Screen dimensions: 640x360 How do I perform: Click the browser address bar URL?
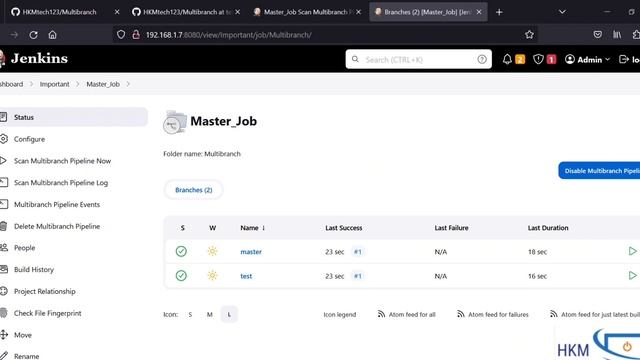[x=229, y=35]
